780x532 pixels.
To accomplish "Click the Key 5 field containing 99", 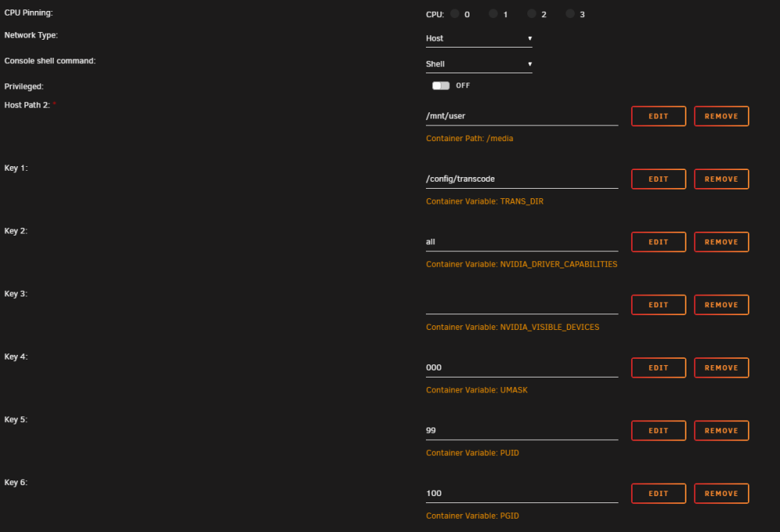I will (x=522, y=431).
